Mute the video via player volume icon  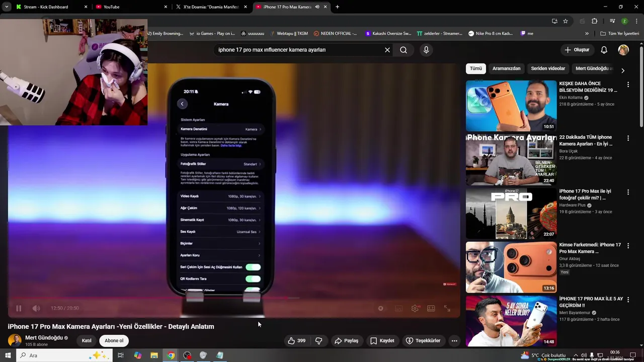[36, 308]
